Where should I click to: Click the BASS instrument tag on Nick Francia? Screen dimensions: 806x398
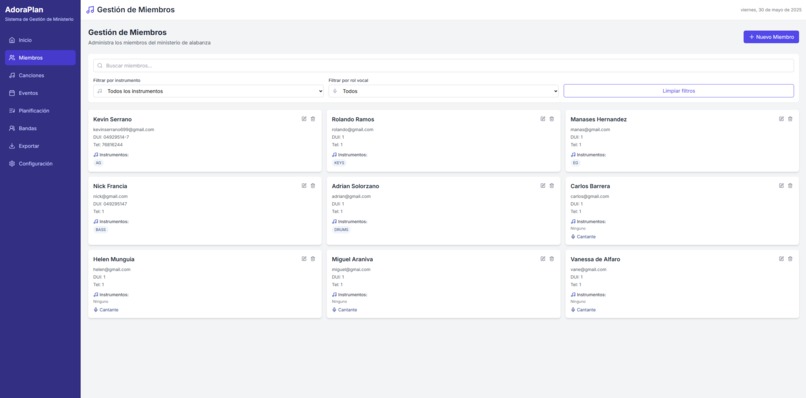tap(101, 230)
